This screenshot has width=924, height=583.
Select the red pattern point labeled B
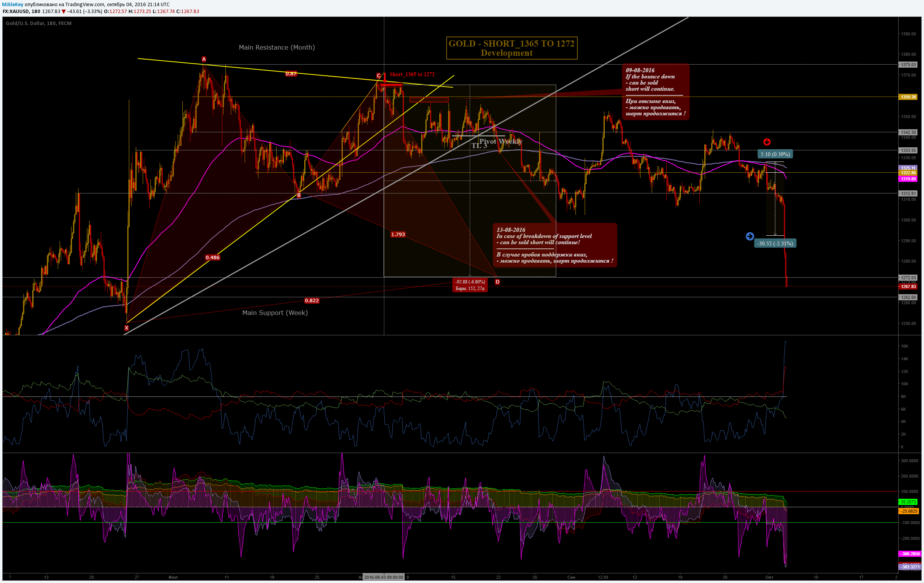coord(299,195)
